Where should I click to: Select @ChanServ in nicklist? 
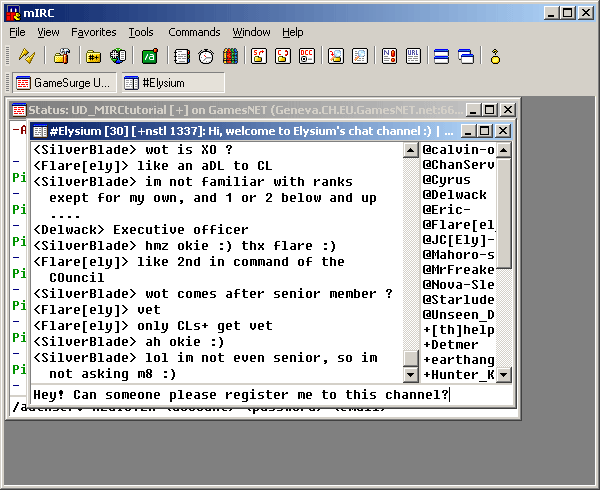point(458,164)
